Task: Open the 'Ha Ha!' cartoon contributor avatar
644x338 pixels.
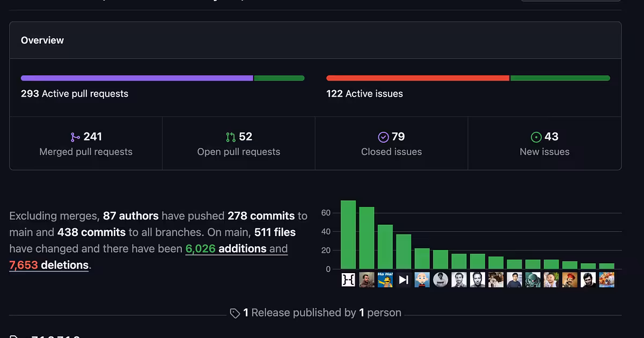Action: click(385, 280)
